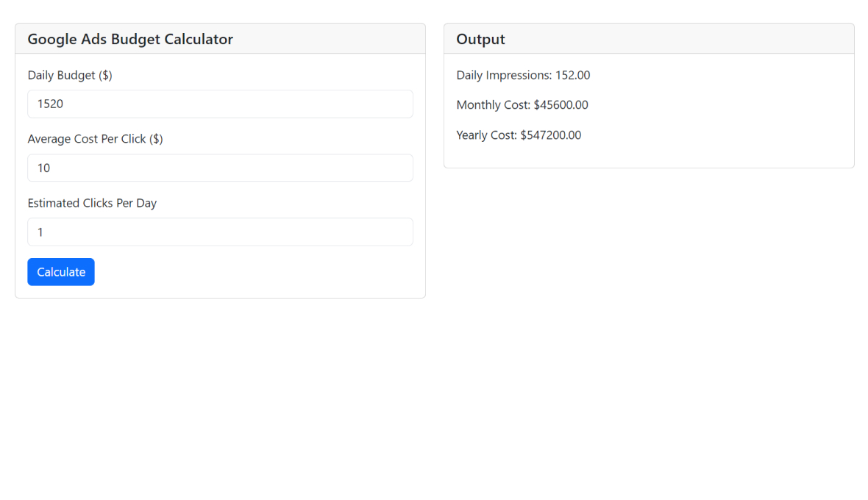Click the Estimated Clicks Per Day field
This screenshot has height=500, width=868.
pyautogui.click(x=221, y=232)
